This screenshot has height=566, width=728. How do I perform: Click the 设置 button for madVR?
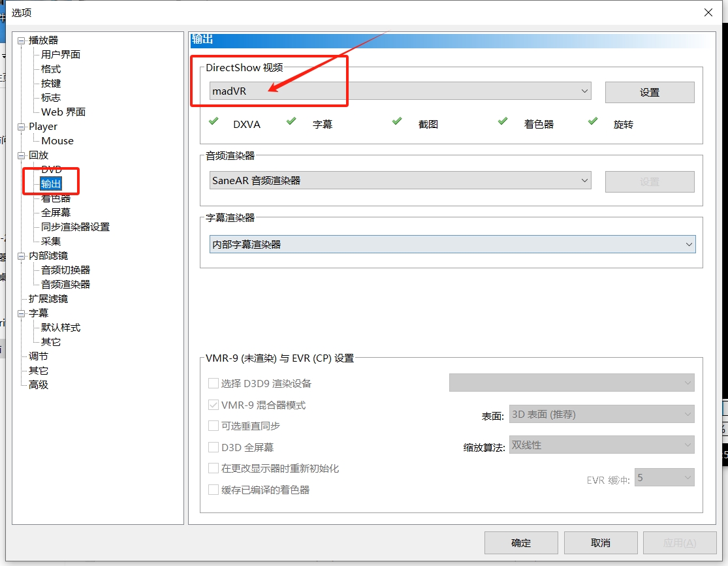pos(650,93)
